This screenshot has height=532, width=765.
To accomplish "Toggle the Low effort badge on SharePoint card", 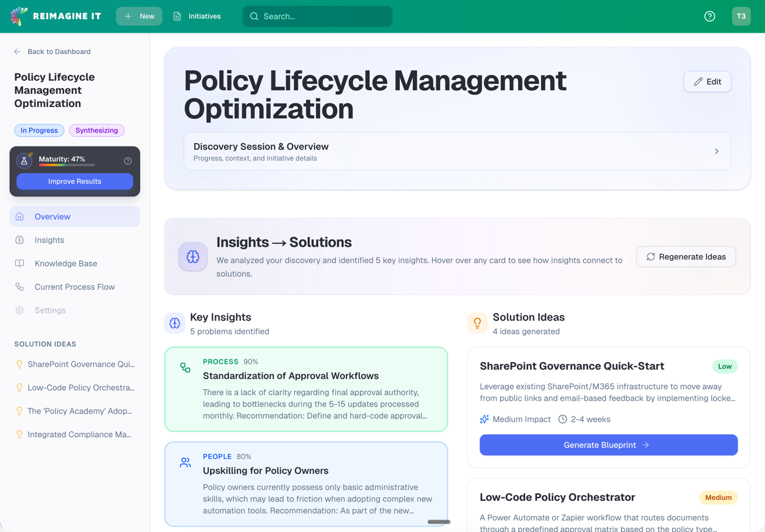I will coord(725,366).
